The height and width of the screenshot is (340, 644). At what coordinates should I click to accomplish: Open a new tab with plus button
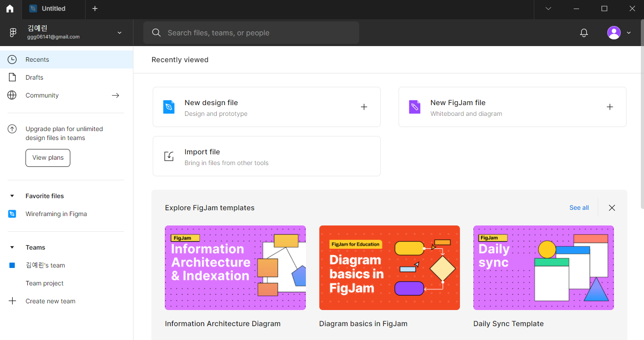(95, 8)
